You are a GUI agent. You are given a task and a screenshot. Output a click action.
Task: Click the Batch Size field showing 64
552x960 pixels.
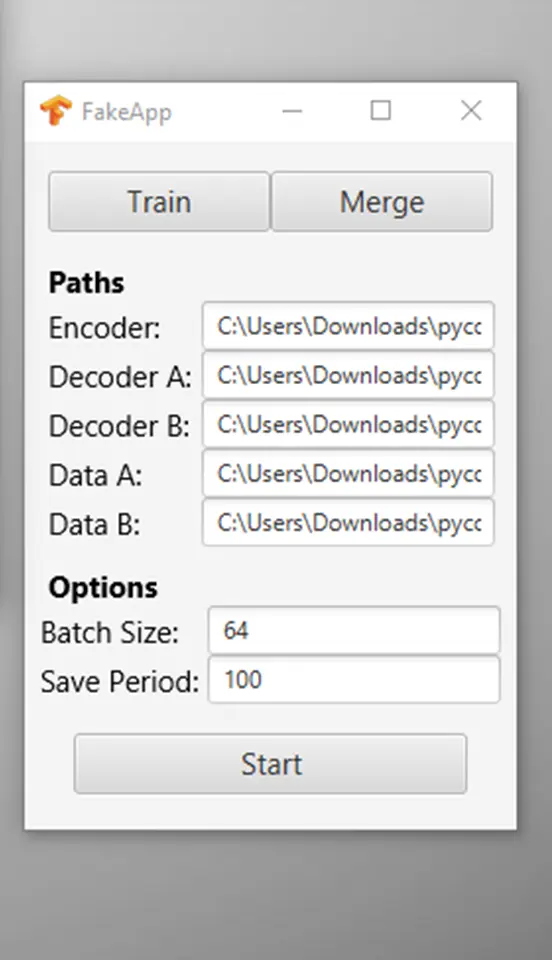(x=354, y=630)
